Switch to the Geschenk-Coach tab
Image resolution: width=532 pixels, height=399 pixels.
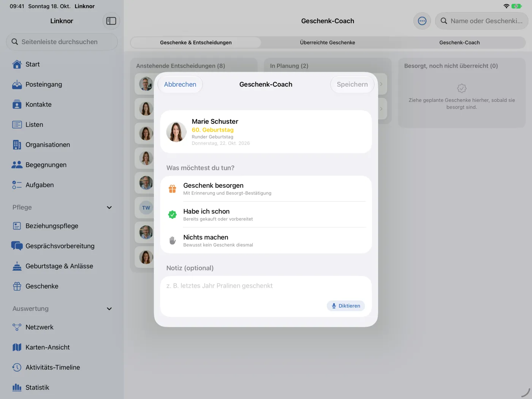[x=459, y=43]
